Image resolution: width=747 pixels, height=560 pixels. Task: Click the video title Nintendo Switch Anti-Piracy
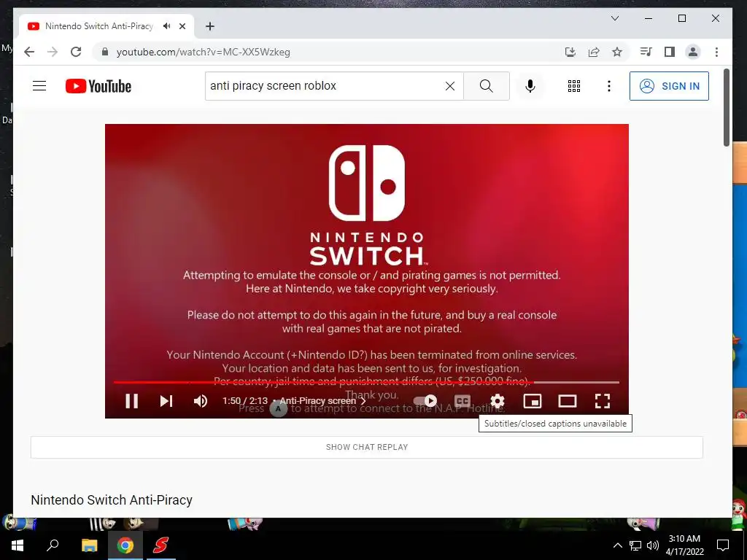[x=112, y=500]
